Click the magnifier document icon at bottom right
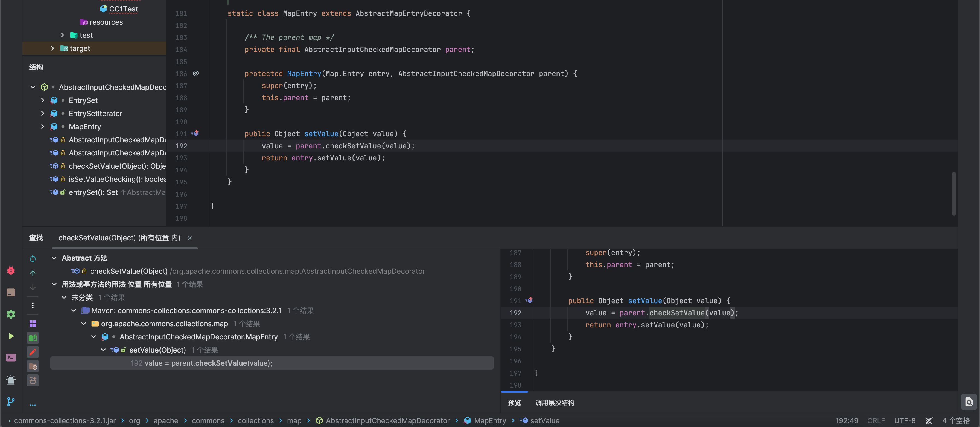The width and height of the screenshot is (980, 427). tap(969, 402)
